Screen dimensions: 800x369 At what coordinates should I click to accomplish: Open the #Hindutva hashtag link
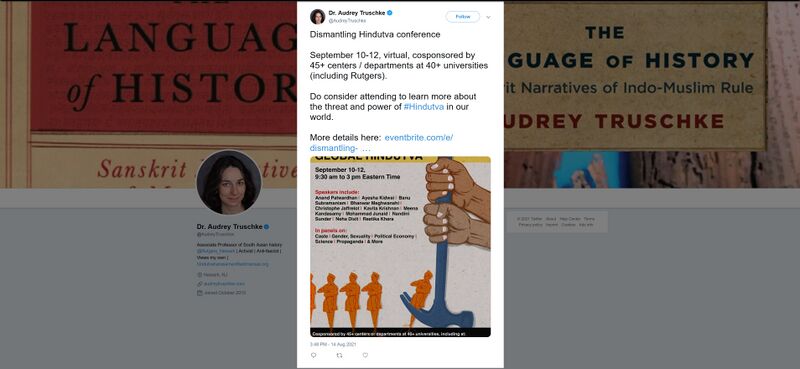click(x=423, y=107)
